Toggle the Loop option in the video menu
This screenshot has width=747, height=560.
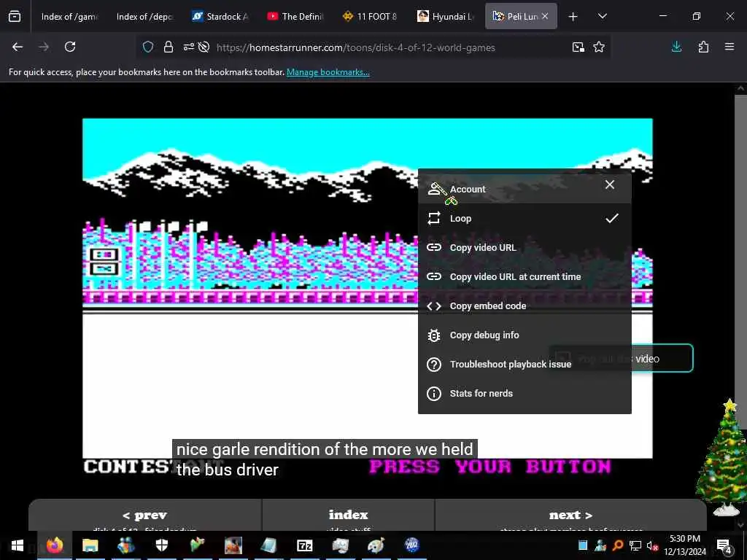(x=525, y=219)
